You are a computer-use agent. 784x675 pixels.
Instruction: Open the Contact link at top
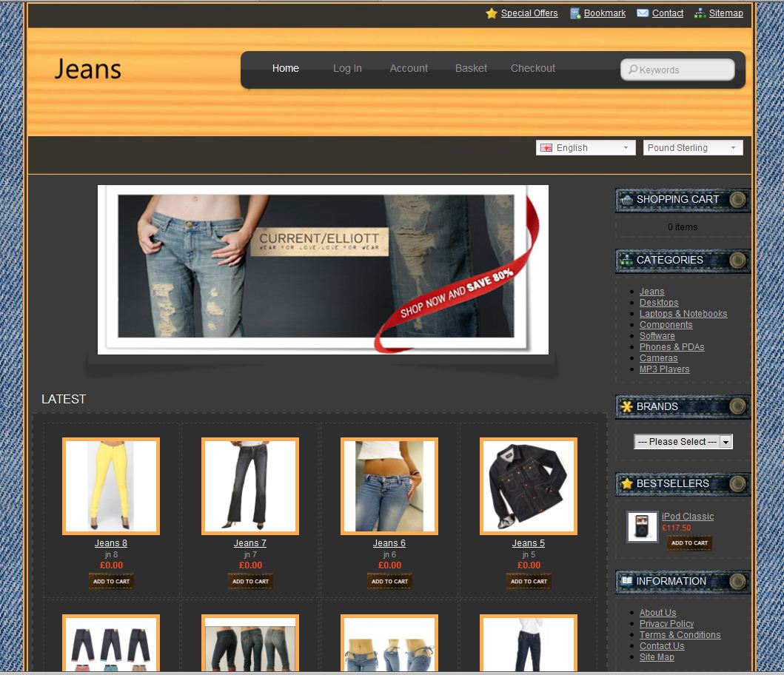668,13
